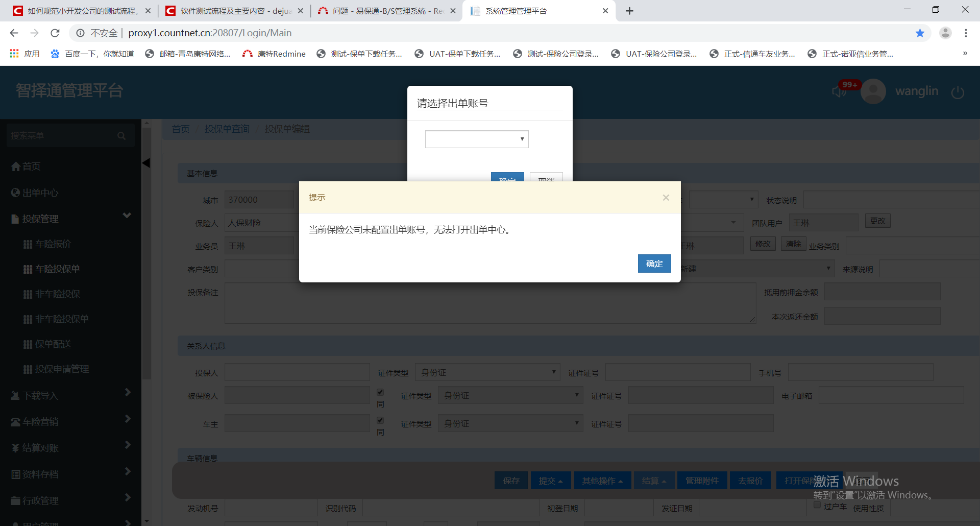Open the UAT-保险公司登录 bookmark

[x=654, y=54]
